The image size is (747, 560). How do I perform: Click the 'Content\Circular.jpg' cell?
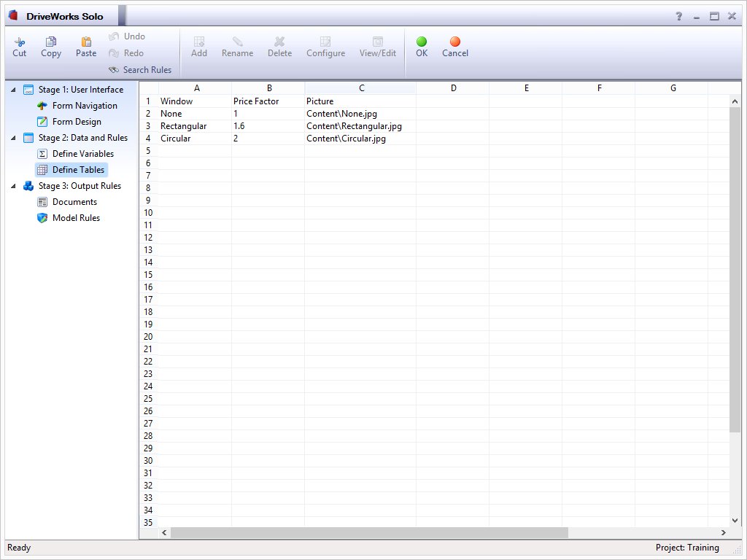360,139
